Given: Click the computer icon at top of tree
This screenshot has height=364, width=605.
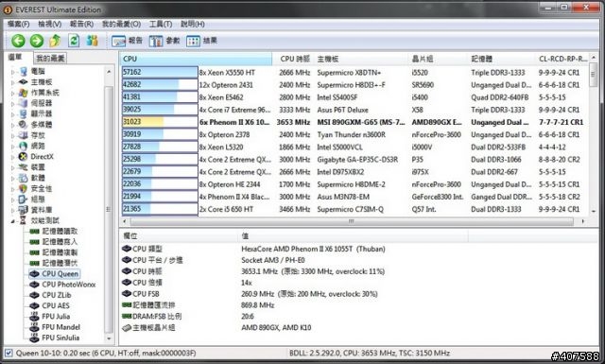Looking at the screenshot, I should [23, 71].
